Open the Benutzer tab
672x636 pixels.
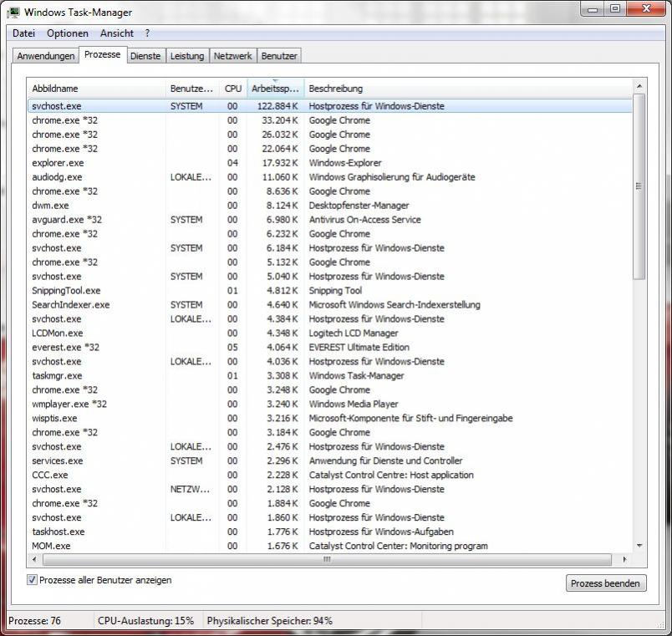click(x=279, y=56)
